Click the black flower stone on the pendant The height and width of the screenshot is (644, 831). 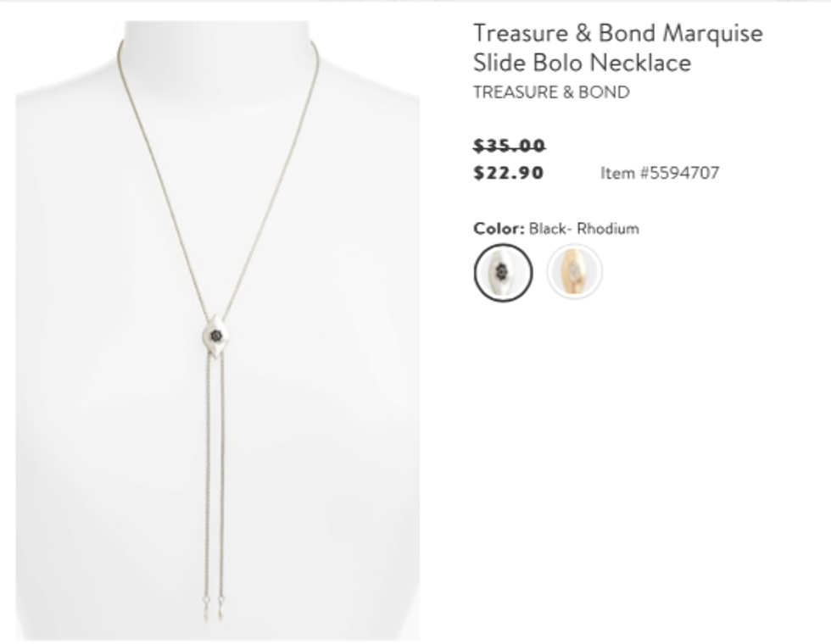[x=215, y=336]
